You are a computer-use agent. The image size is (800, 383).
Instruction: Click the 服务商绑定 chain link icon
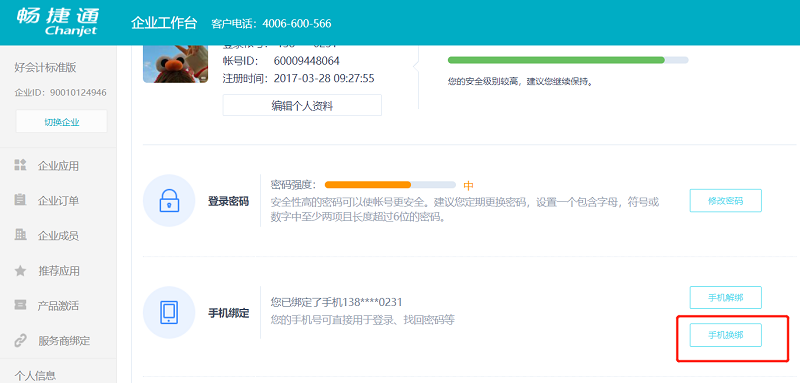point(20,340)
